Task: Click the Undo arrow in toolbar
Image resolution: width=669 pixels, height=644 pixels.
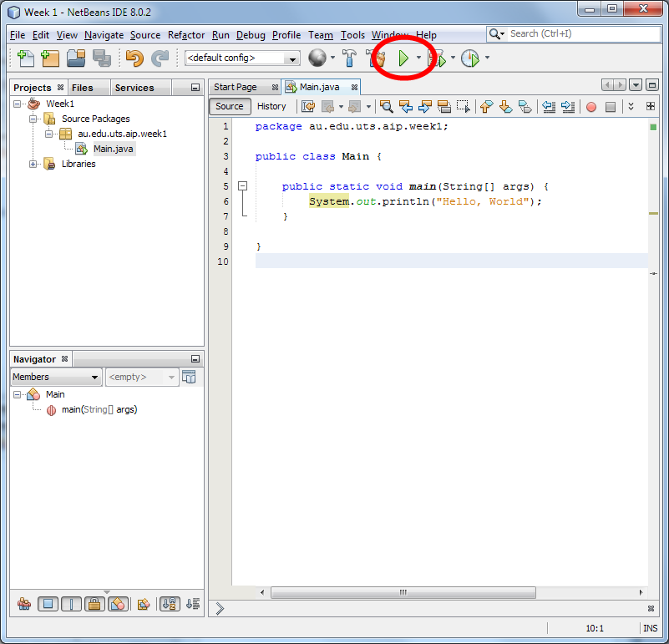Action: pyautogui.click(x=134, y=58)
